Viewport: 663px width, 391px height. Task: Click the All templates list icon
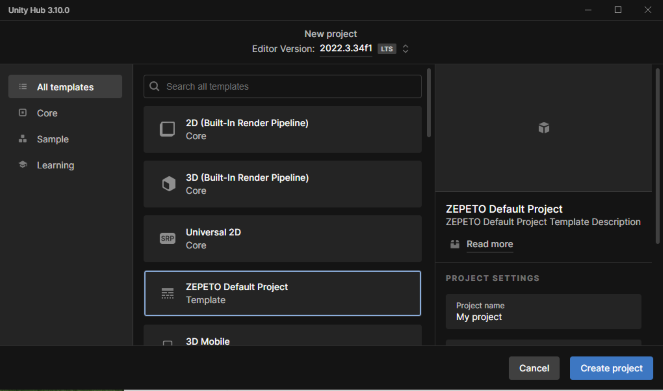coord(23,87)
